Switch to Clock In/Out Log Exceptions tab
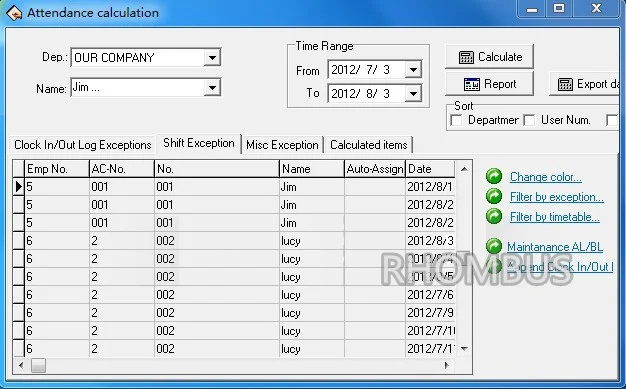This screenshot has height=389, width=626. pos(83,145)
